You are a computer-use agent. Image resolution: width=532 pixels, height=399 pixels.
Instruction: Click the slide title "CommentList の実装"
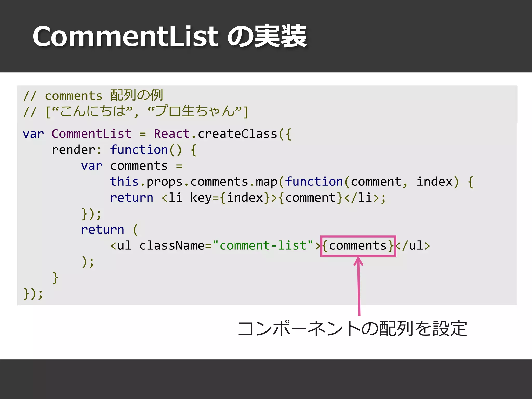[x=170, y=36]
